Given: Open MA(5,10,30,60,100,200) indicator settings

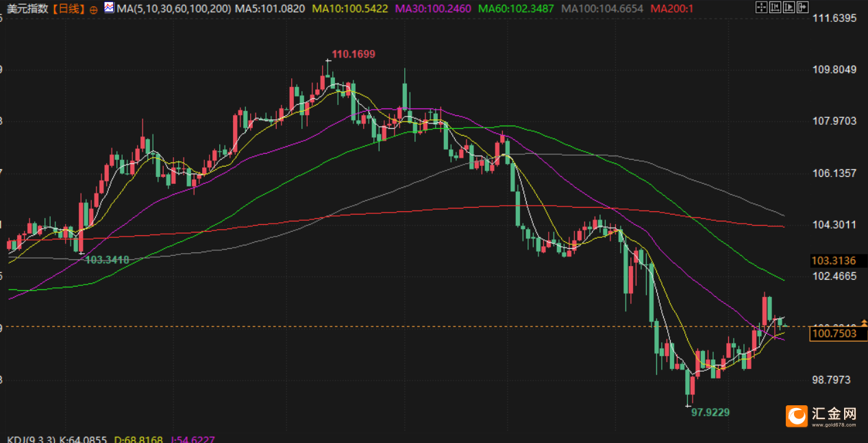Looking at the screenshot, I should [173, 9].
